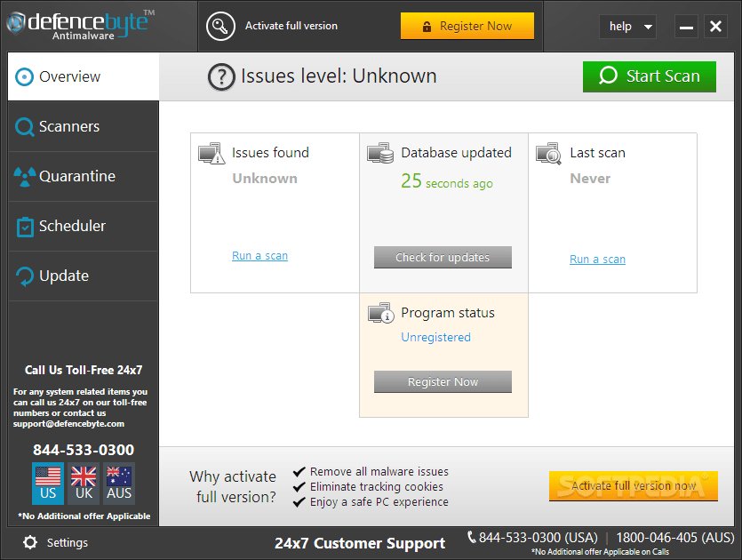This screenshot has height=560, width=742.
Task: Click the Settings gear icon
Action: coord(30,542)
